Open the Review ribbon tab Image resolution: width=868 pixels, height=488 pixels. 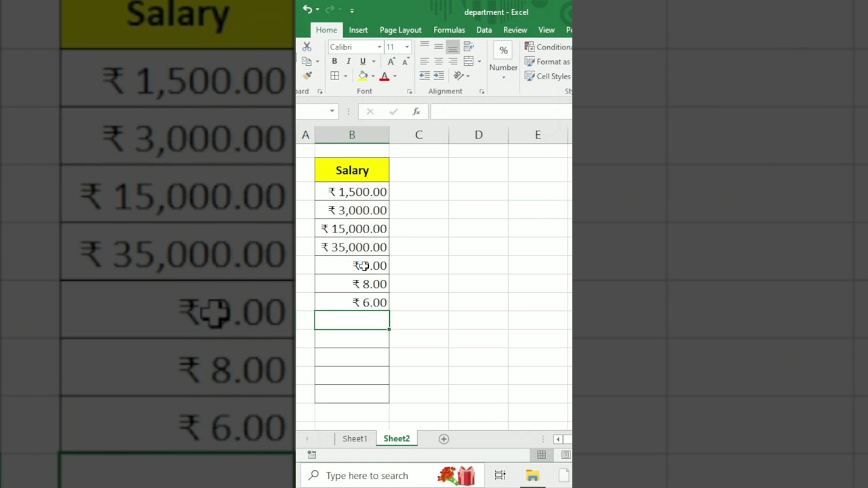coord(515,30)
